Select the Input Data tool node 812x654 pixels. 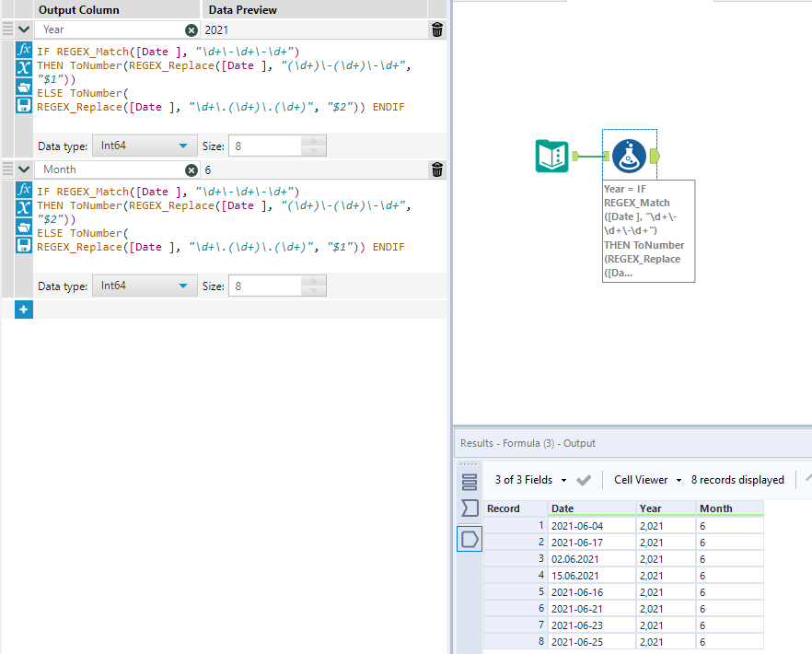tap(552, 156)
